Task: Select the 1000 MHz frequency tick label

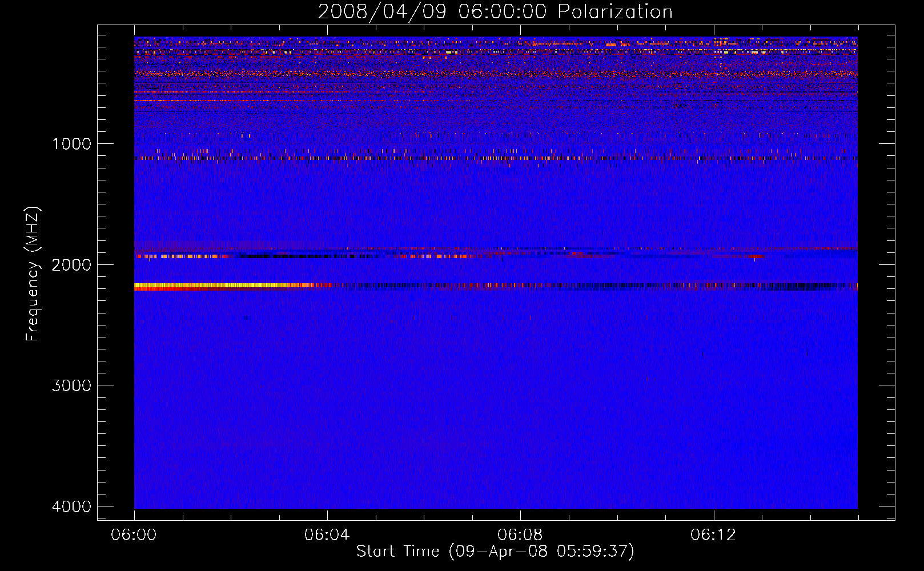Action: (x=71, y=144)
